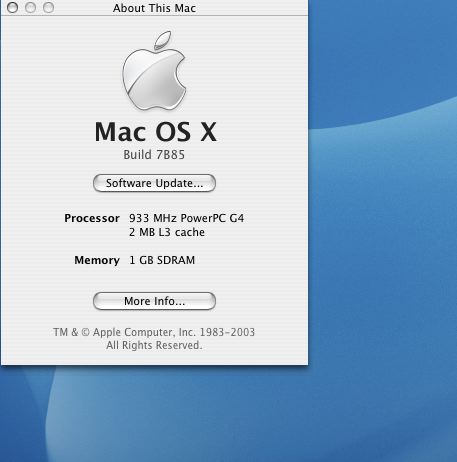Click the Build 7B85 version text
The width and height of the screenshot is (457, 462).
click(154, 155)
